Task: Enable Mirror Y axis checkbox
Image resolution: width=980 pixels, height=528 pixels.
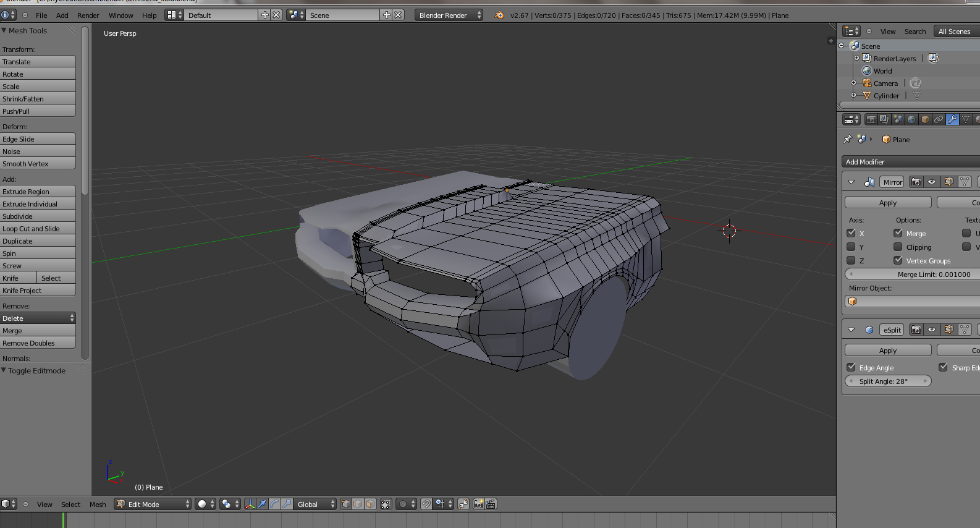Action: click(851, 247)
